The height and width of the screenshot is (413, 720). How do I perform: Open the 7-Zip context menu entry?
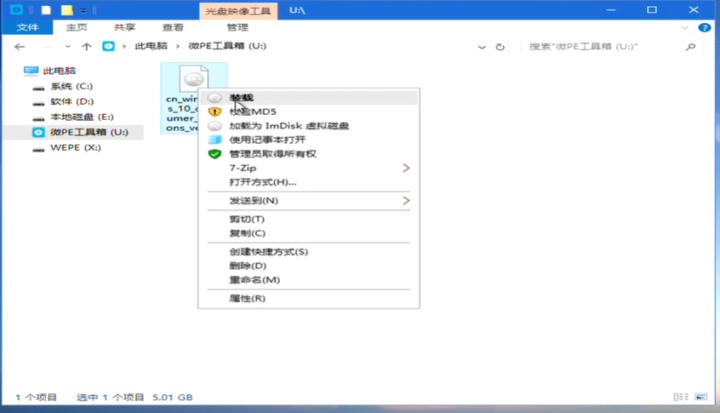click(309, 168)
